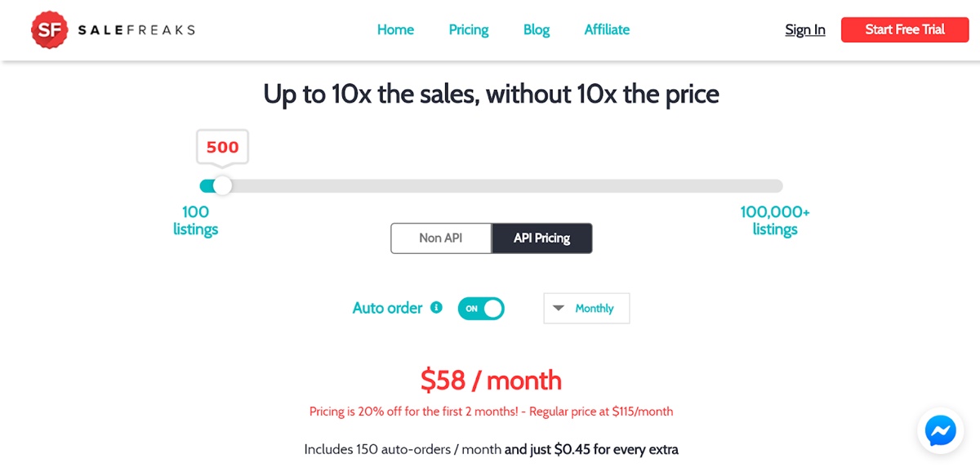This screenshot has width=980, height=472.
Task: Open the Pricing page
Action: tap(469, 30)
